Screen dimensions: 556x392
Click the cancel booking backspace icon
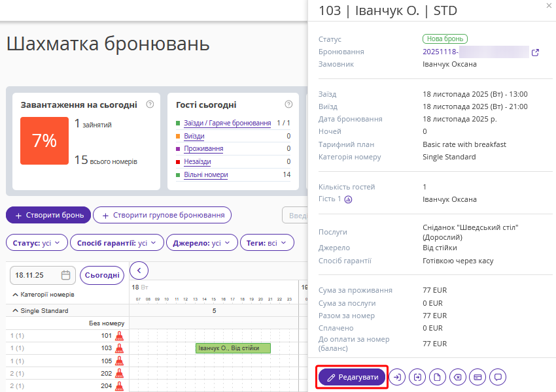tap(458, 377)
